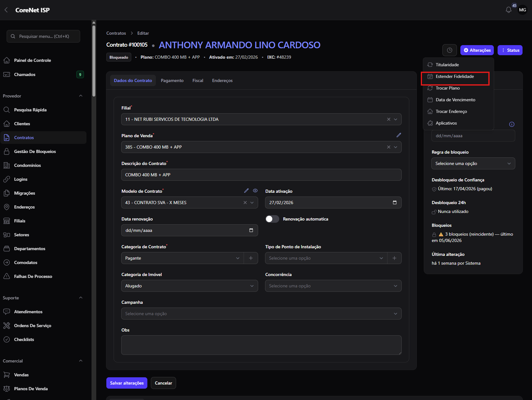Image resolution: width=532 pixels, height=400 pixels.
Task: Edit Plano de Venda with pencil icon
Action: [x=399, y=135]
